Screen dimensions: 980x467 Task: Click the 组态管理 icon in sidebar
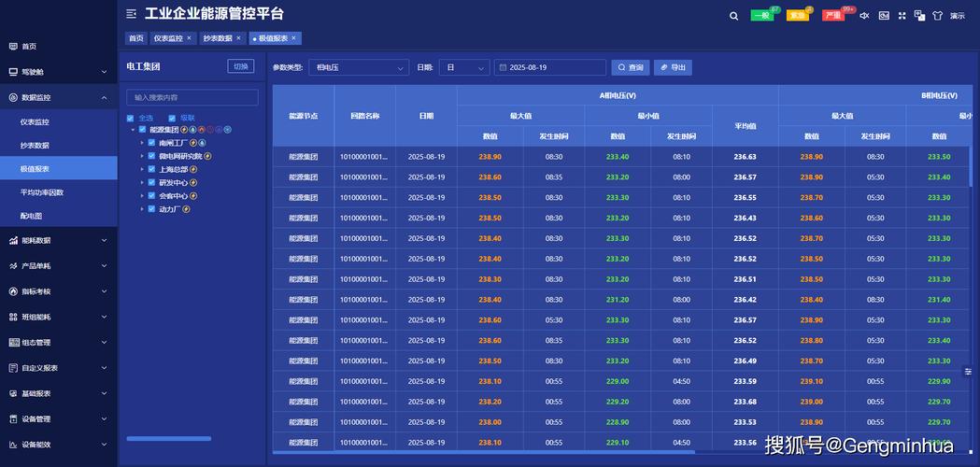click(x=13, y=343)
